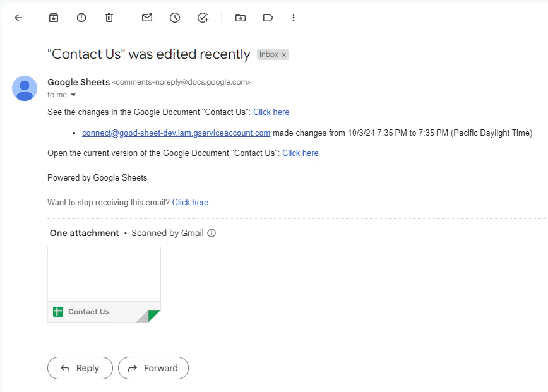Snooze this email with clock icon

coord(175,18)
